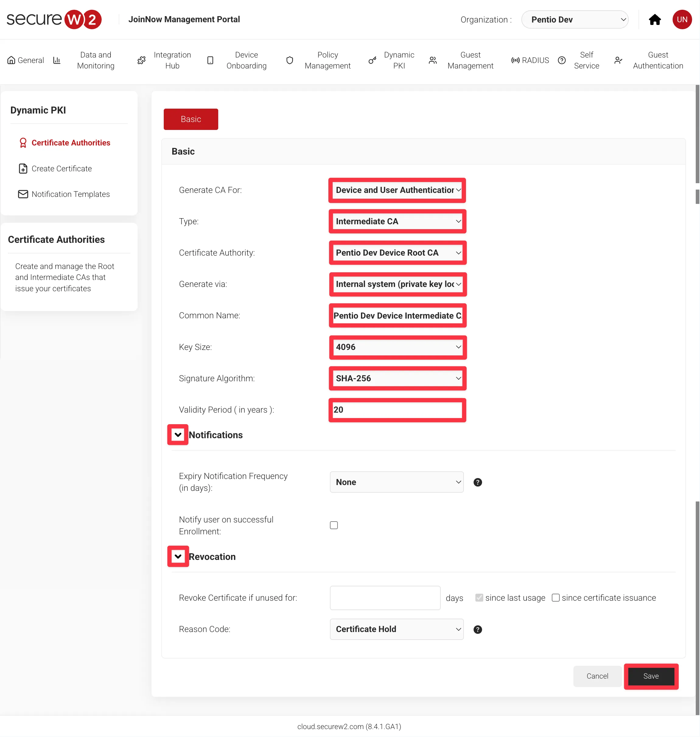Enable since certificate issuance checkbox

point(556,598)
